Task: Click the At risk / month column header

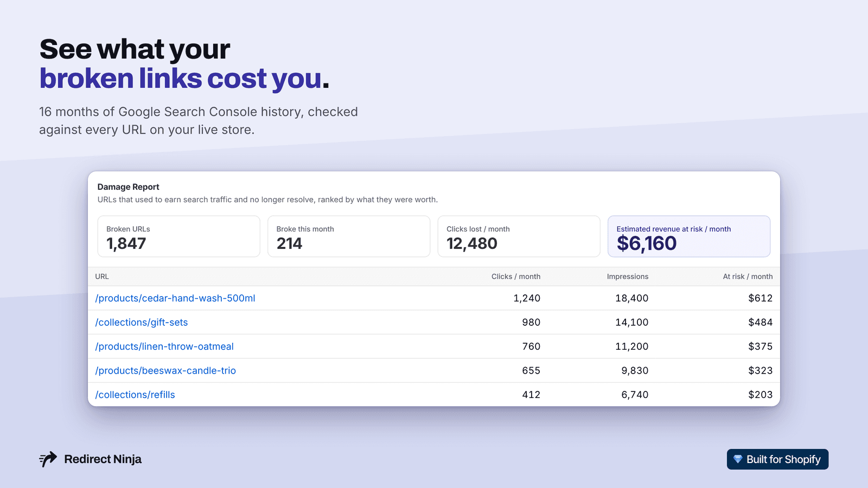Action: (x=748, y=277)
